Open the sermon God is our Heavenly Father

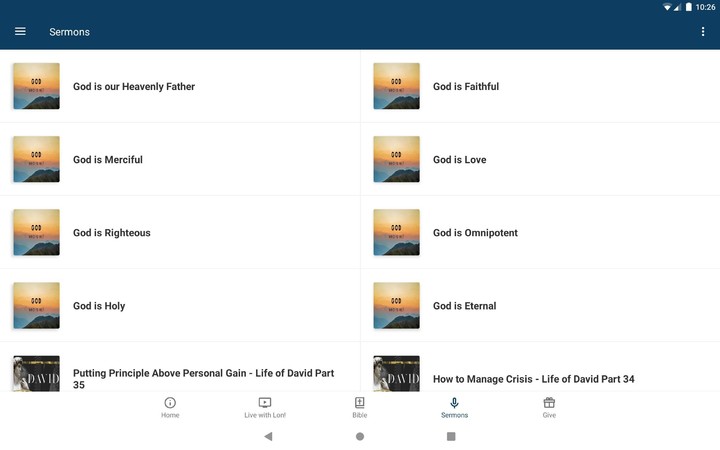point(134,87)
